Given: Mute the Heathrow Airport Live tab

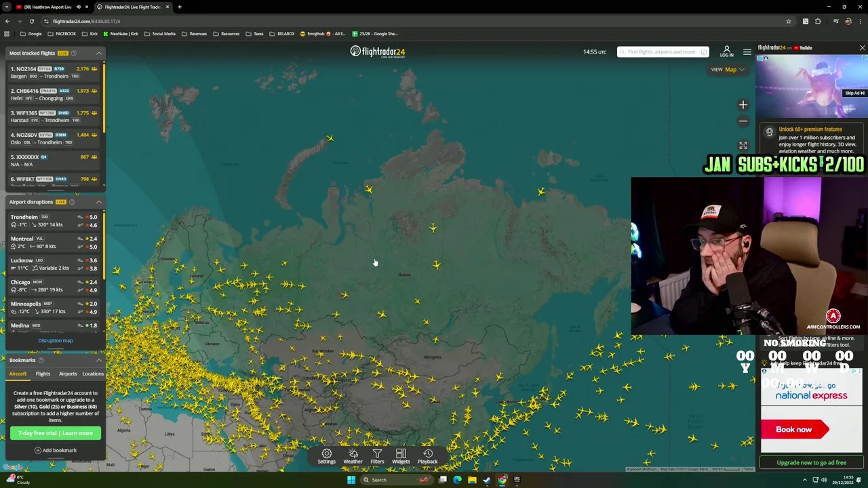Looking at the screenshot, I should (78, 7).
